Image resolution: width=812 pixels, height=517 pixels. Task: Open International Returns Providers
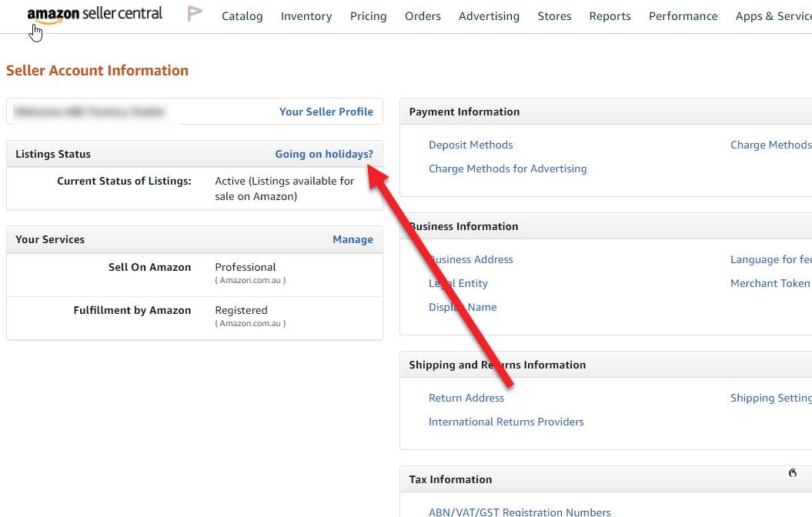tap(506, 422)
